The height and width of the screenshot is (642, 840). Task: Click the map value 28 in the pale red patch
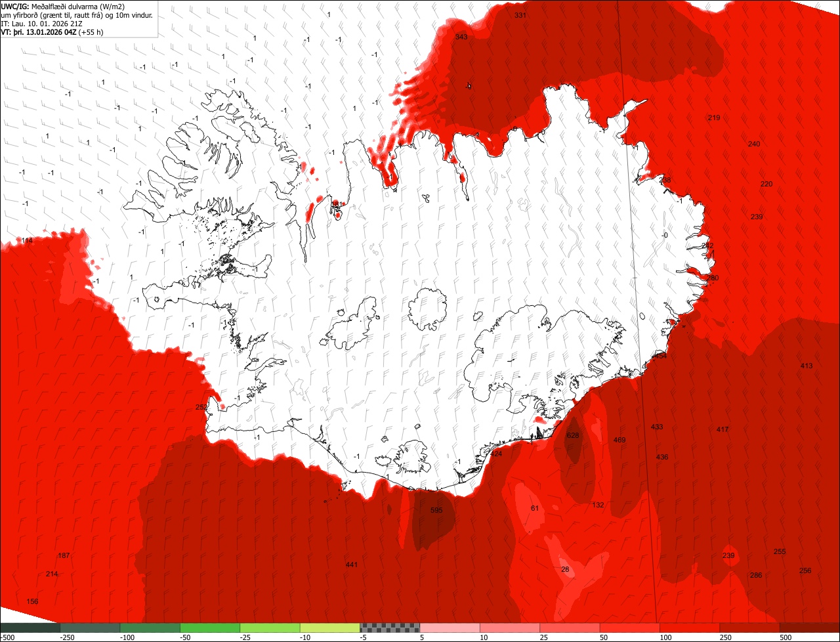[565, 569]
